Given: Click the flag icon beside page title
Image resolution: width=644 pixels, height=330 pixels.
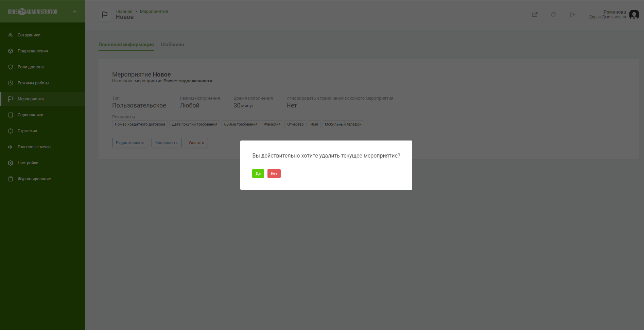Looking at the screenshot, I should (105, 15).
